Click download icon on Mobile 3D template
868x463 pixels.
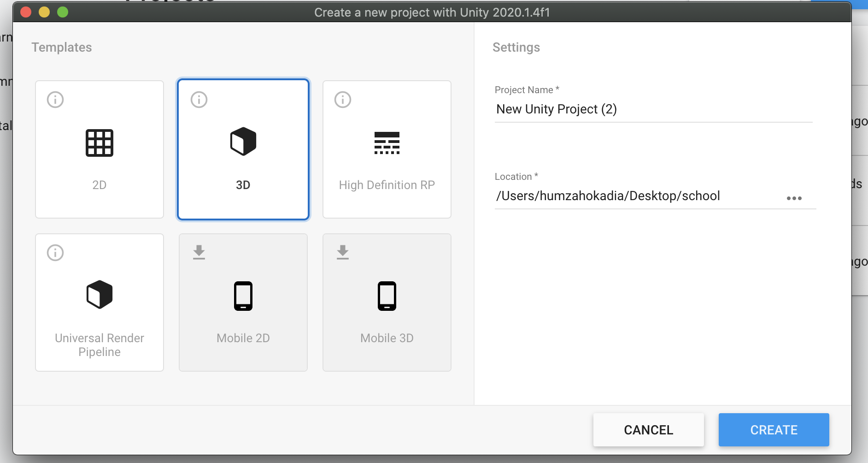343,252
